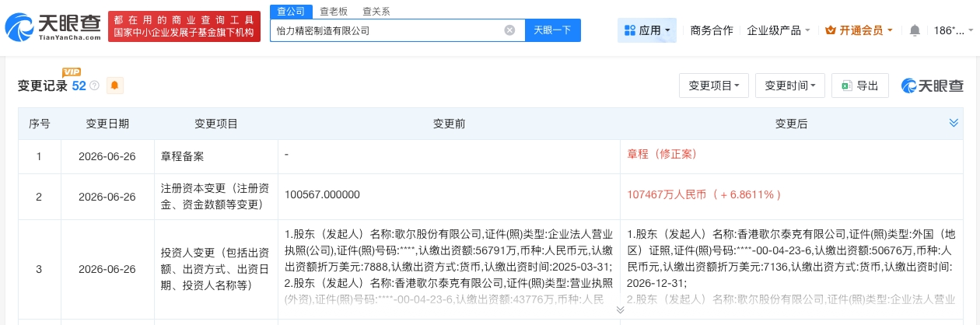Click the 变更记录 section title

pos(43,86)
